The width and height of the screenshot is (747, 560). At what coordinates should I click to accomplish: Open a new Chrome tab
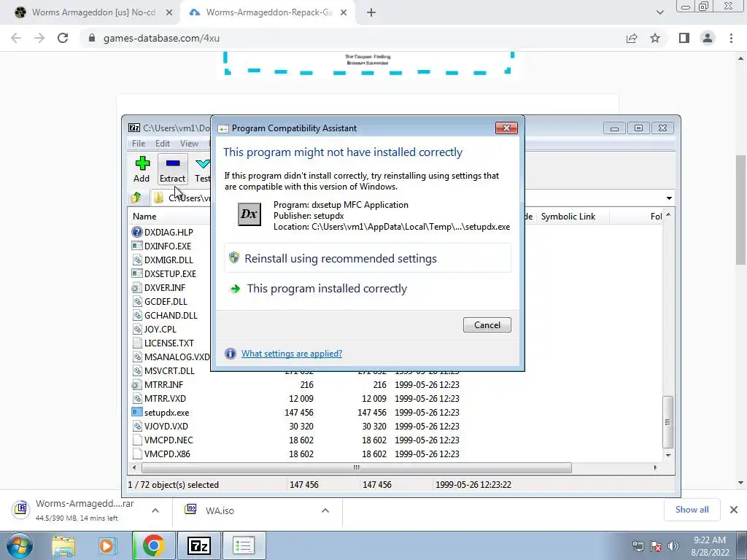[371, 12]
